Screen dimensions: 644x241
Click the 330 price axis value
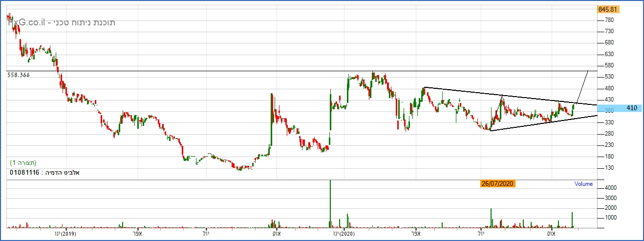609,122
